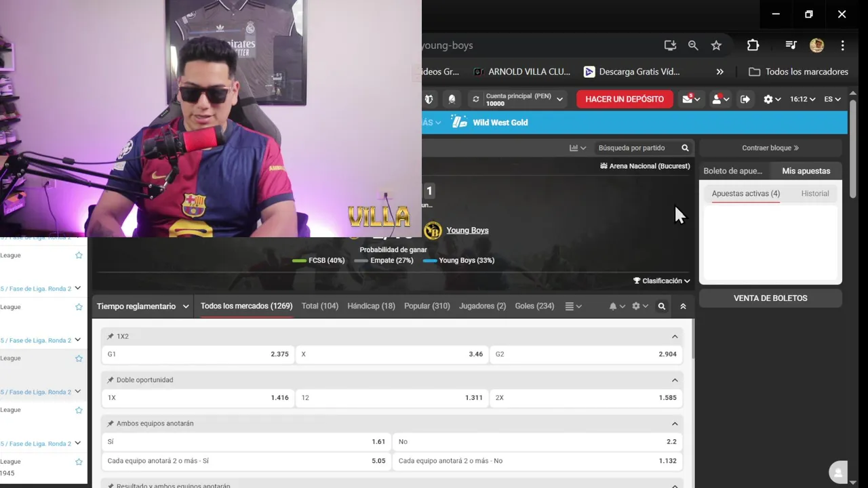Click the VENTA DE BOLETOS button
This screenshot has height=488, width=868.
[770, 298]
